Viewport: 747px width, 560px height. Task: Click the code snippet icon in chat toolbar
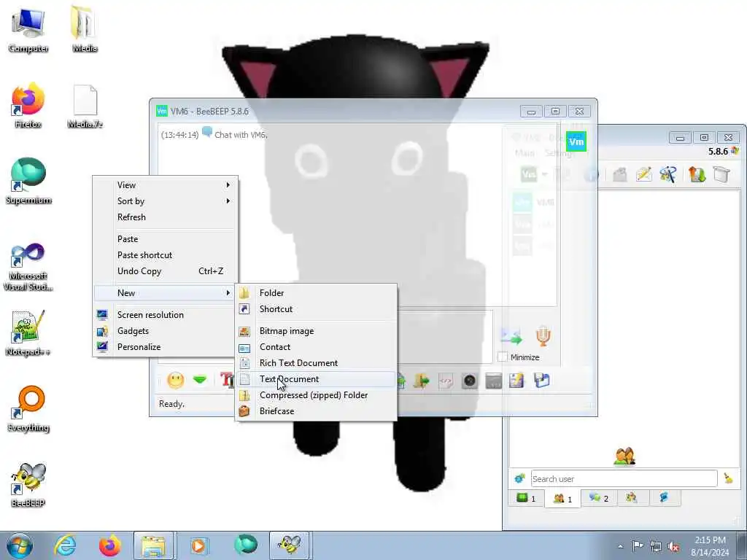pyautogui.click(x=446, y=381)
